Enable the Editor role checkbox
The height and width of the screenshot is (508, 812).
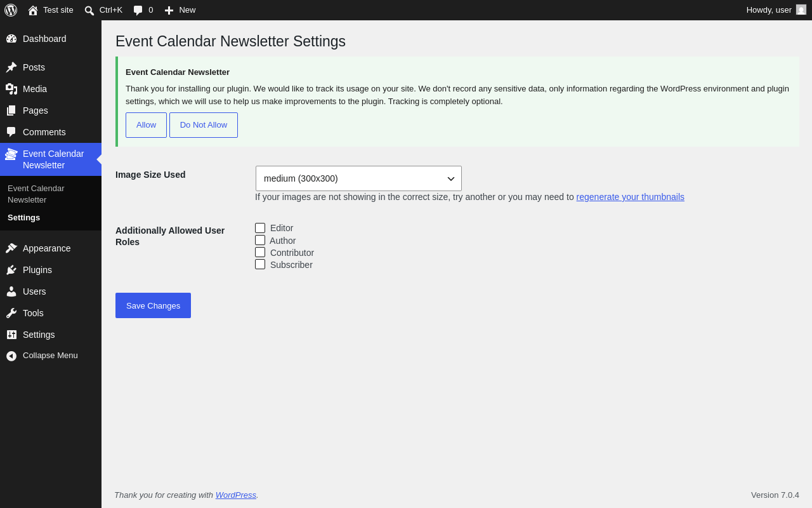[x=260, y=228]
